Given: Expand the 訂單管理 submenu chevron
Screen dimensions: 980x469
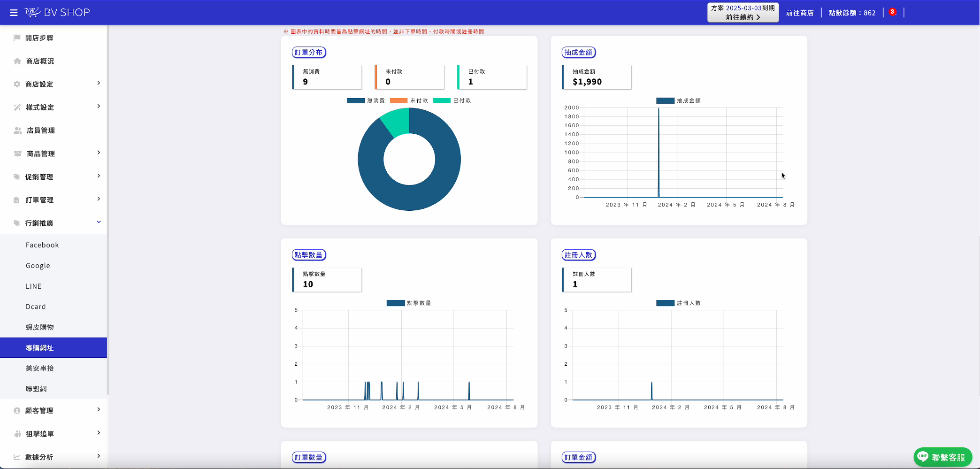Looking at the screenshot, I should (x=99, y=199).
